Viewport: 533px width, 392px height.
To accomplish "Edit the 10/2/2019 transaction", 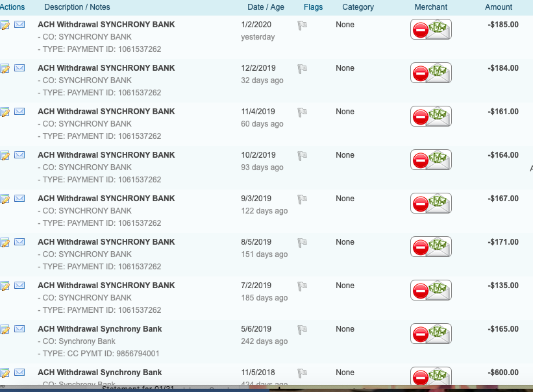I will click(5, 155).
